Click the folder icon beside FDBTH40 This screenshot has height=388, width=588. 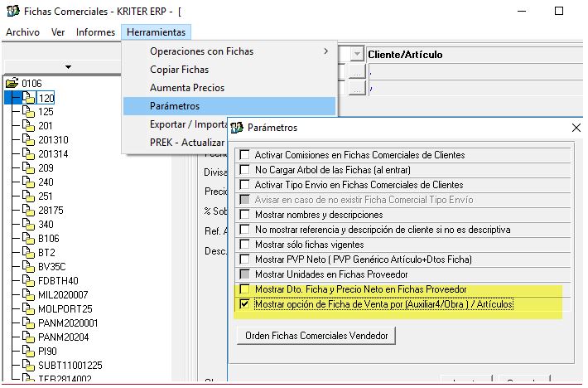click(28, 280)
